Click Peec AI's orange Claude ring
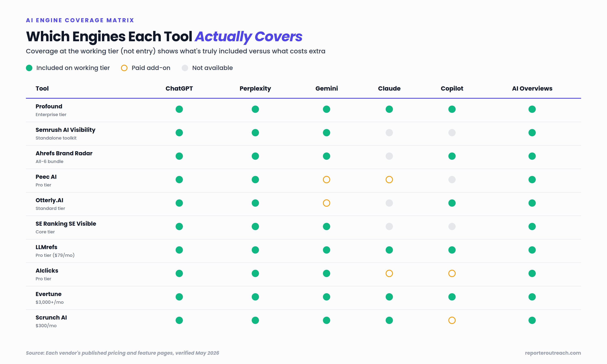This screenshot has width=607, height=364. tap(389, 180)
